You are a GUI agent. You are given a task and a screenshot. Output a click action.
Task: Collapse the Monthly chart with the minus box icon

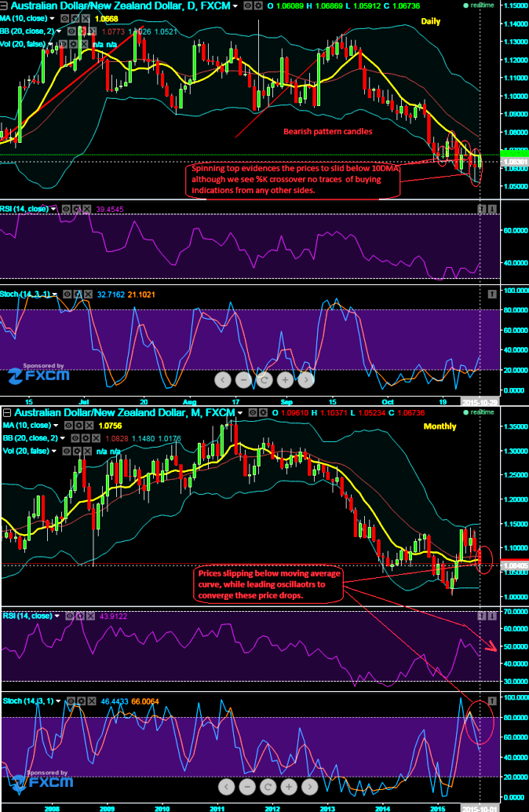6,413
